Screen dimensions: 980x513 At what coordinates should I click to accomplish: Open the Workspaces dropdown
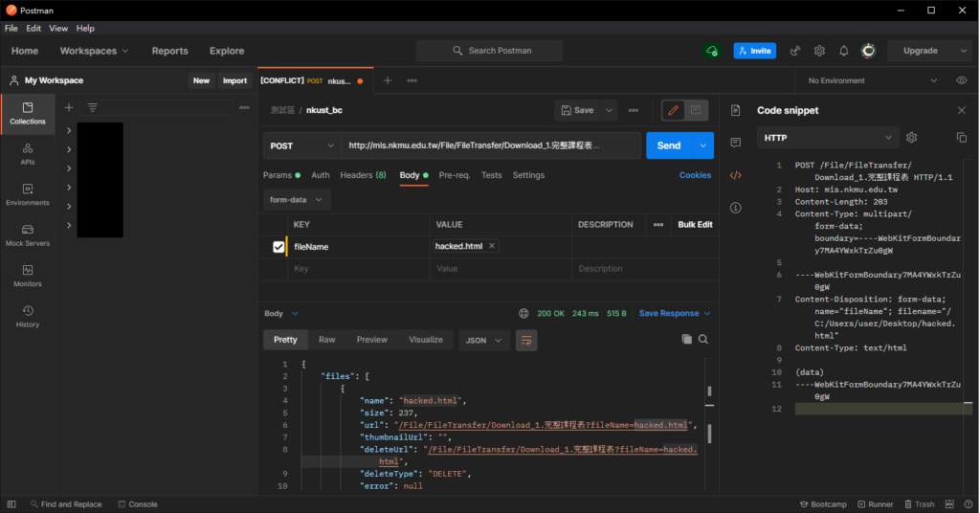94,51
